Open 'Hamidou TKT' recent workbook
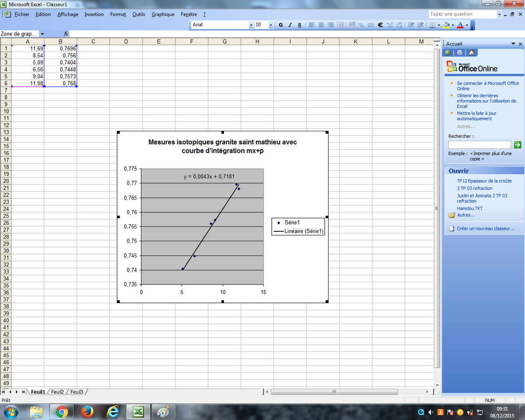 (x=470, y=208)
